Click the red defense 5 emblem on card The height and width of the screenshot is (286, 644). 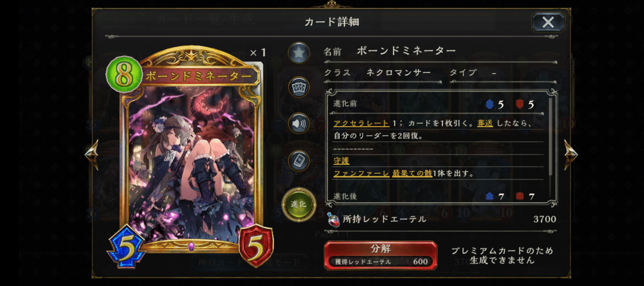[x=255, y=246]
